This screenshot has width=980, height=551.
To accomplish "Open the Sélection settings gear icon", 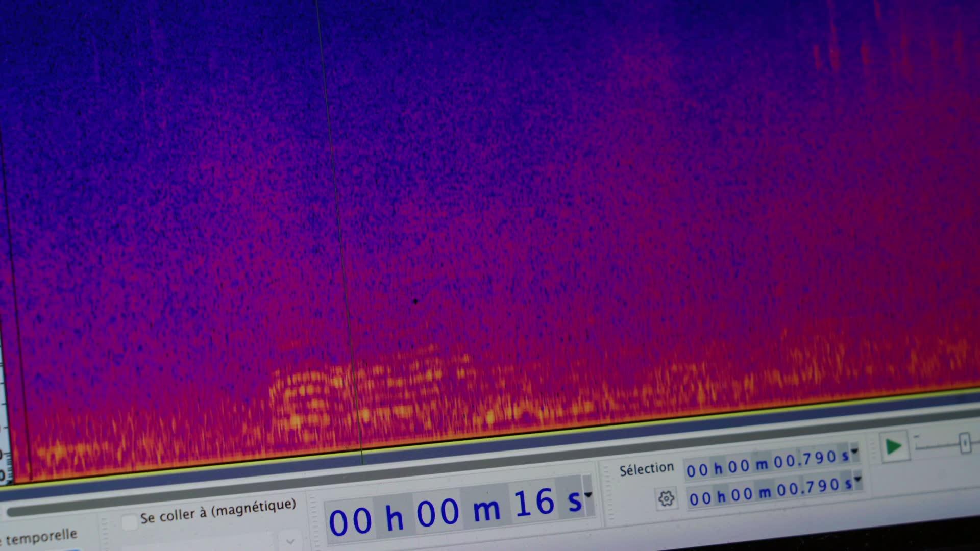I will (x=666, y=498).
